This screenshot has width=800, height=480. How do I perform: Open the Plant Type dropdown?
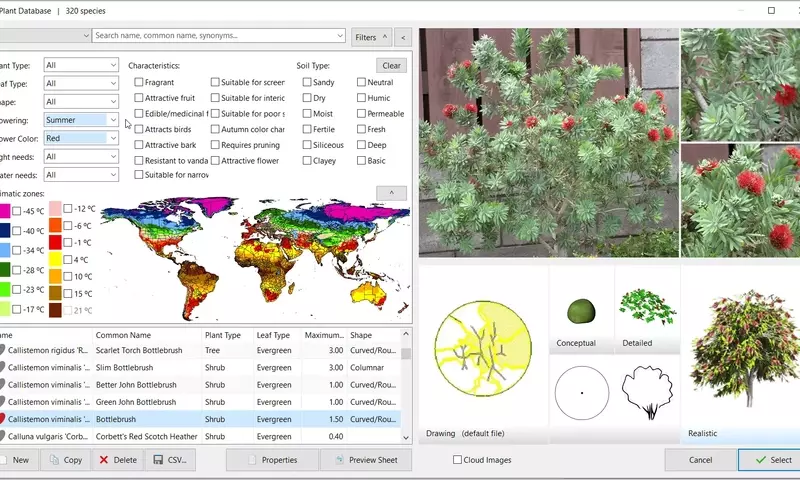(x=81, y=65)
